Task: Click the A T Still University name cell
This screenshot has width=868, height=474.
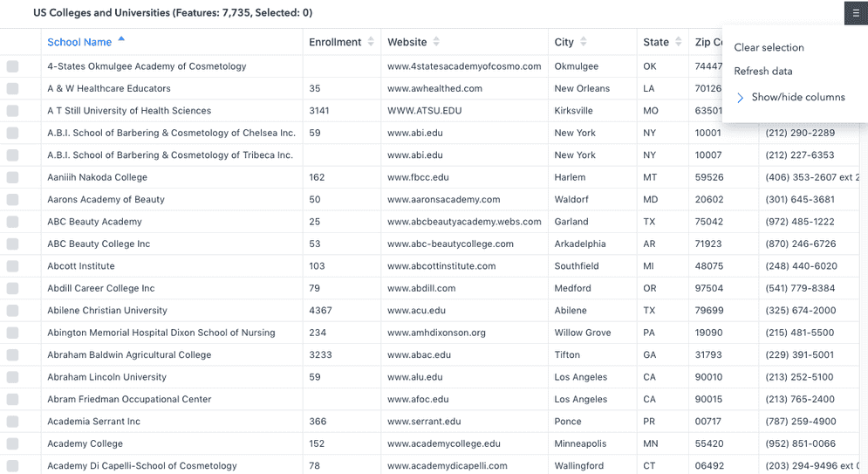Action: click(129, 111)
